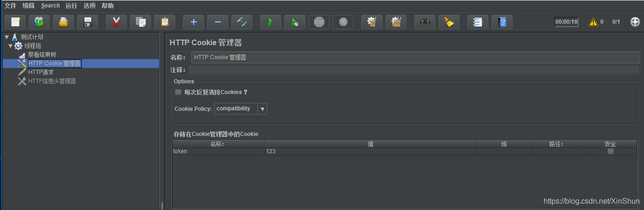Image resolution: width=644 pixels, height=210 pixels.
Task: Expand all nodes with plus icon
Action: (x=194, y=22)
